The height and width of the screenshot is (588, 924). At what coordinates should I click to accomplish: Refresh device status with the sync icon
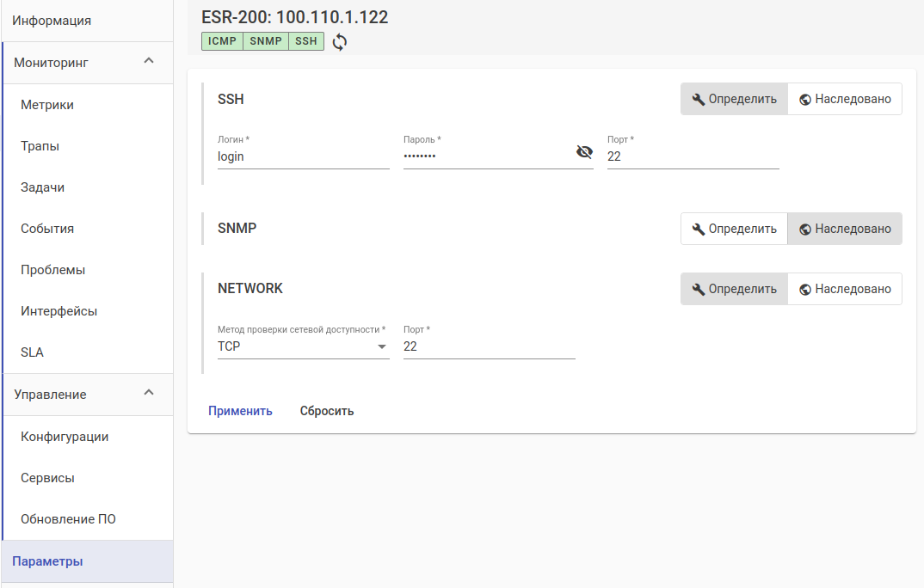pyautogui.click(x=340, y=42)
